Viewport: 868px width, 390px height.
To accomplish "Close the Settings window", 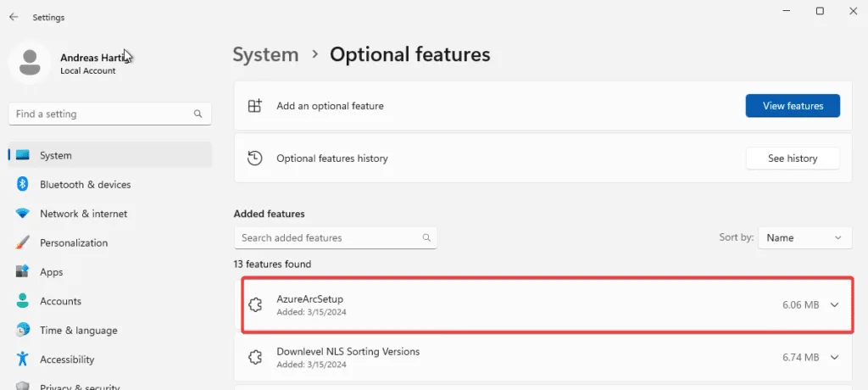I will (853, 11).
